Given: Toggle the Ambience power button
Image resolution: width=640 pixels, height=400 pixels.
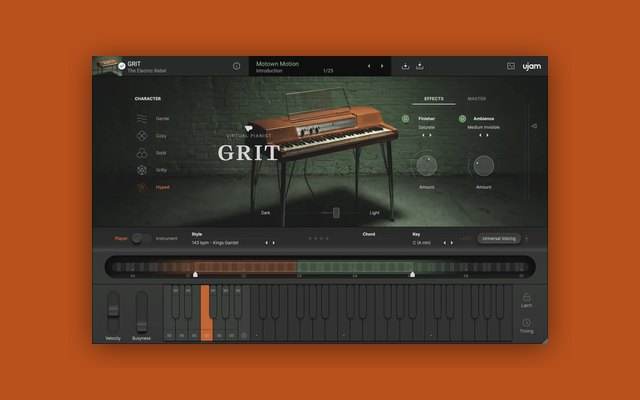Looking at the screenshot, I should click(462, 119).
